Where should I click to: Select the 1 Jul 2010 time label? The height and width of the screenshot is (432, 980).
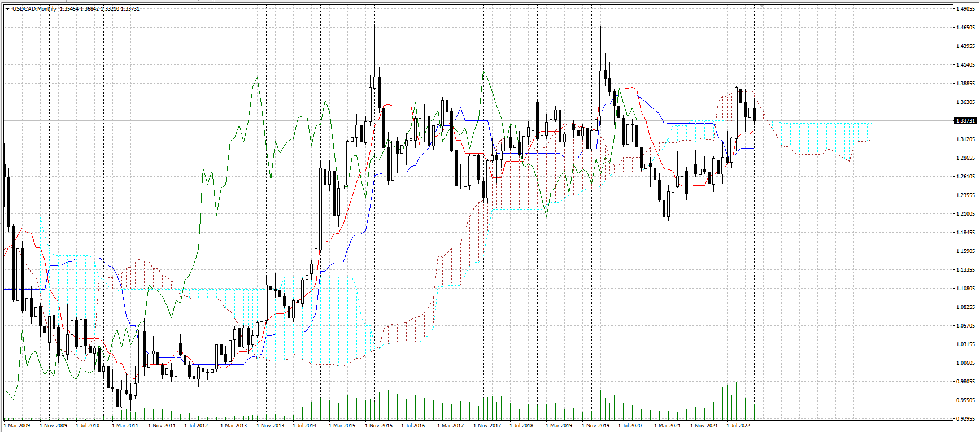88,426
